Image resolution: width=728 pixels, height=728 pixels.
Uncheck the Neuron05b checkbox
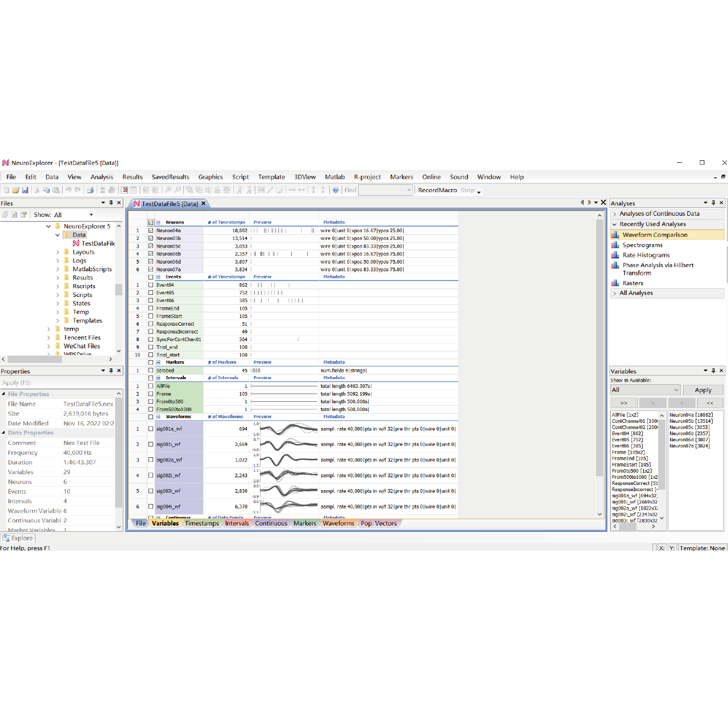(x=151, y=238)
